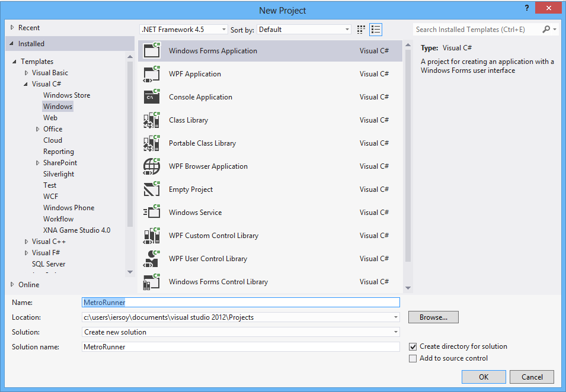Open the Location path dropdown arrow
566x392 pixels.
pos(396,317)
